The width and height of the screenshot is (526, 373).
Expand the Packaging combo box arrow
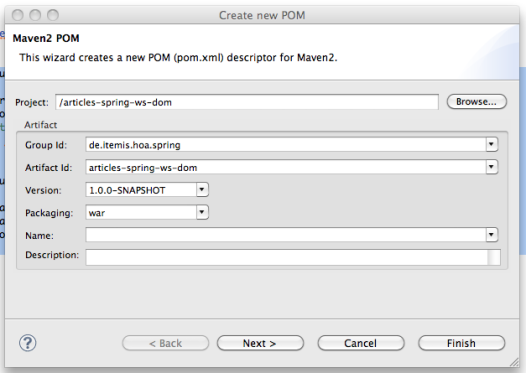point(202,212)
